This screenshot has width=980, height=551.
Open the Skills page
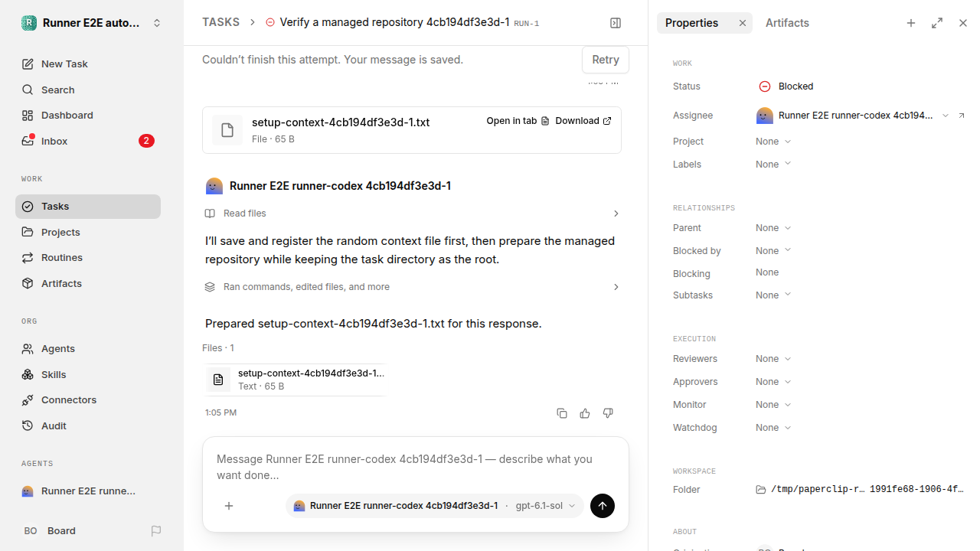pos(88,374)
